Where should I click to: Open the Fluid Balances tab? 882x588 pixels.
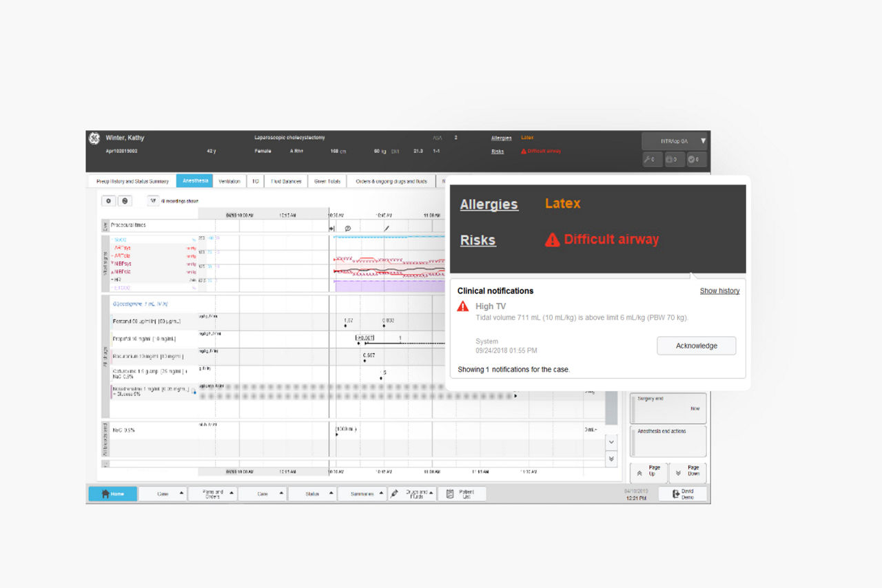point(285,180)
